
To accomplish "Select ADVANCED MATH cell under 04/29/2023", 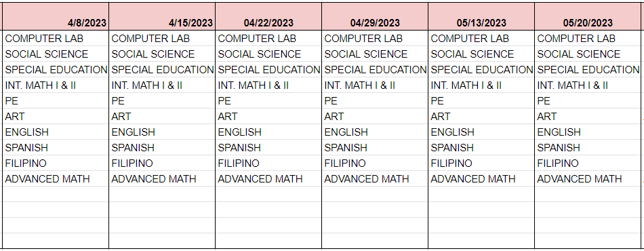I will pyautogui.click(x=375, y=179).
